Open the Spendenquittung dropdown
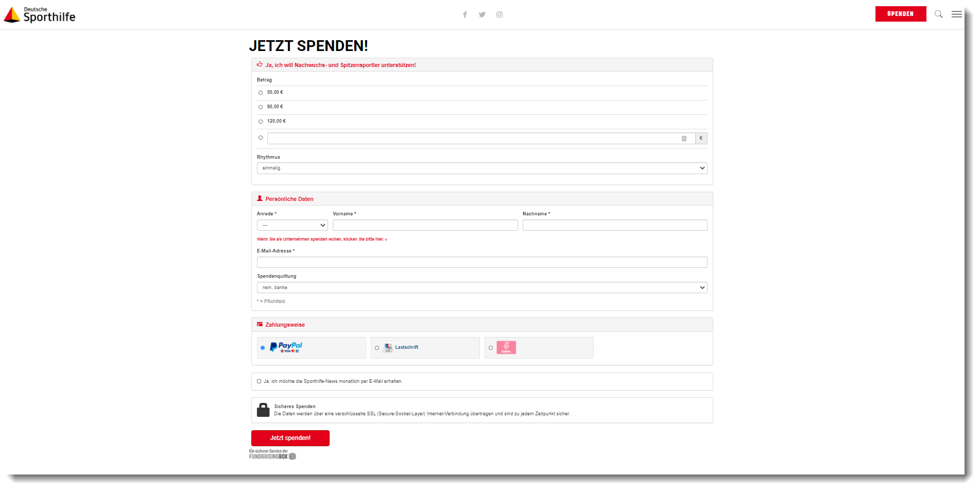 pyautogui.click(x=482, y=287)
